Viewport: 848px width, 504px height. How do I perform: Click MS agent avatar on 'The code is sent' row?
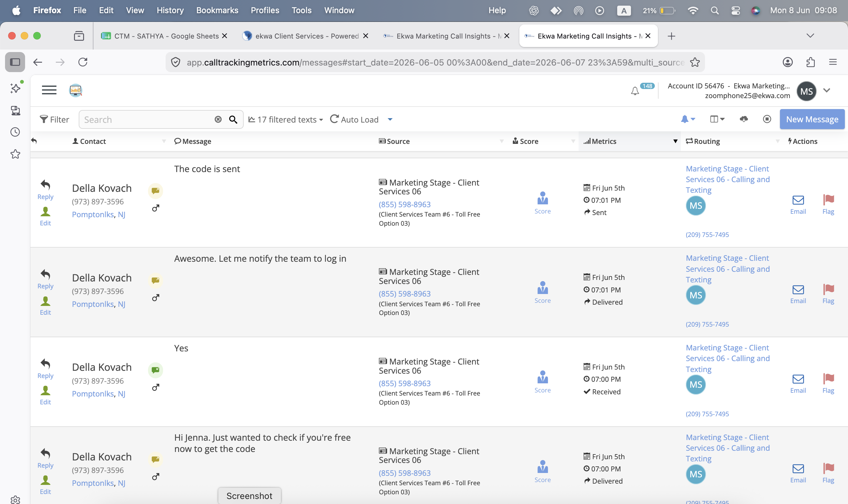tap(696, 206)
